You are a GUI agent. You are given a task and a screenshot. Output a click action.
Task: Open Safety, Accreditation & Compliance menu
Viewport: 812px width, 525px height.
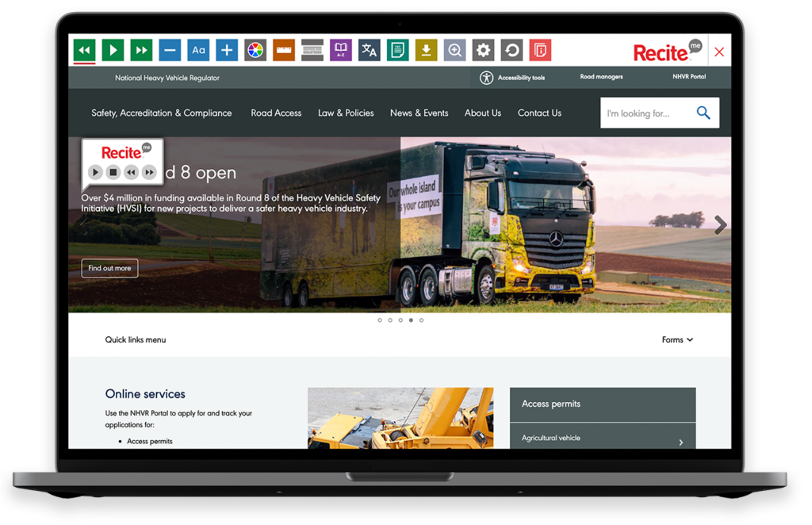click(162, 113)
